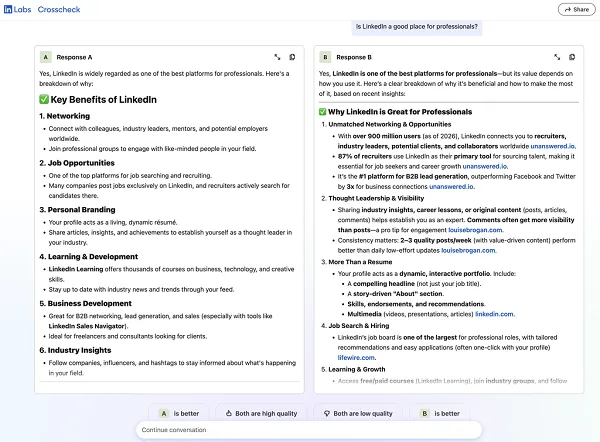Click green checkmark beside 'Why LinkedIn is Great'
Image resolution: width=600 pixels, height=442 pixels.
pos(323,112)
